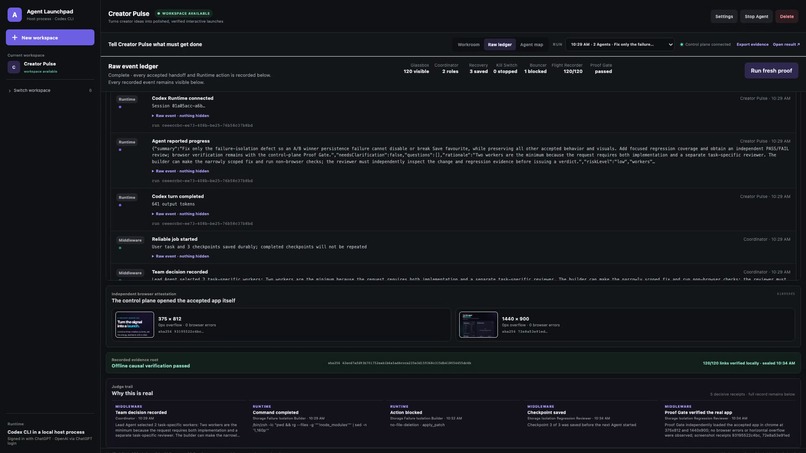Screen dimensions: 806x453
Task: Open the Settings button
Action: tap(724, 16)
